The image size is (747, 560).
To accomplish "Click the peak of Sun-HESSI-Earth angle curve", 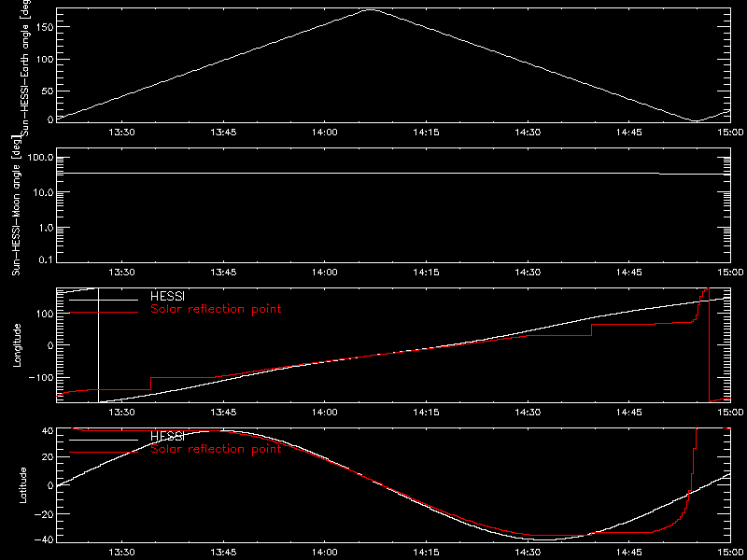I will [372, 9].
